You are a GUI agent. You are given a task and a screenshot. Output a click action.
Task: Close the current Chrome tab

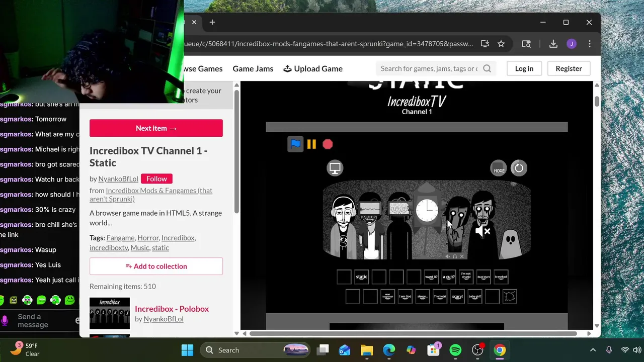tap(194, 22)
